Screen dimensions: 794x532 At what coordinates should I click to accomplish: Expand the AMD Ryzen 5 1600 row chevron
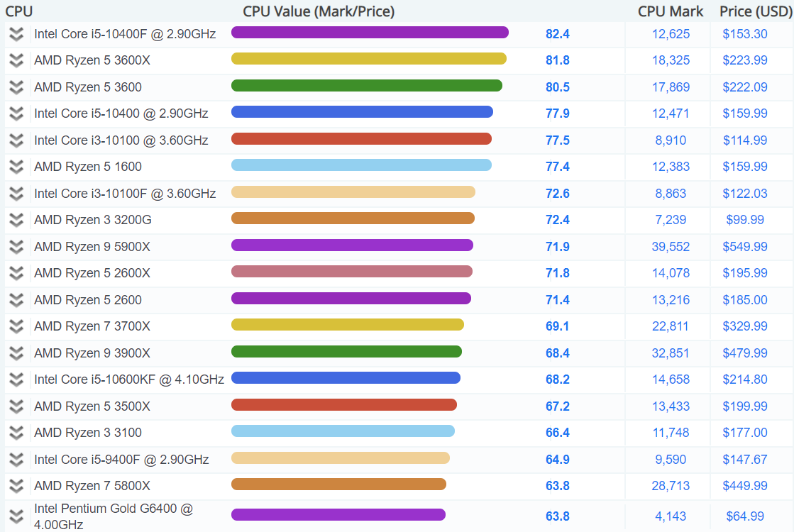[x=16, y=167]
